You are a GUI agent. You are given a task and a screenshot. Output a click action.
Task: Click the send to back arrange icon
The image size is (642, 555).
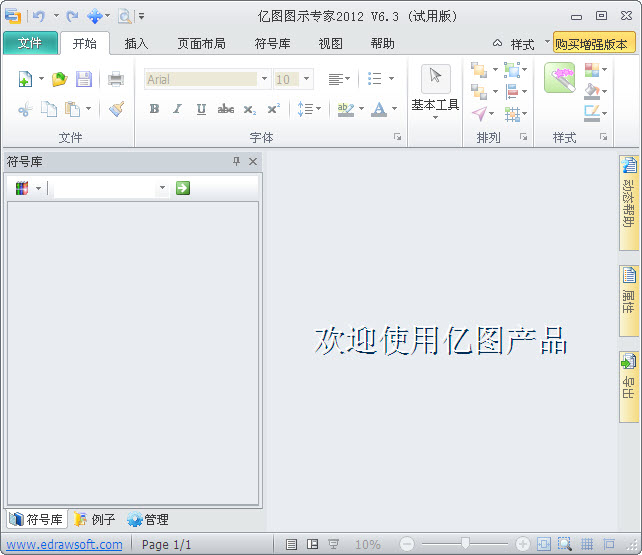pyautogui.click(x=479, y=92)
